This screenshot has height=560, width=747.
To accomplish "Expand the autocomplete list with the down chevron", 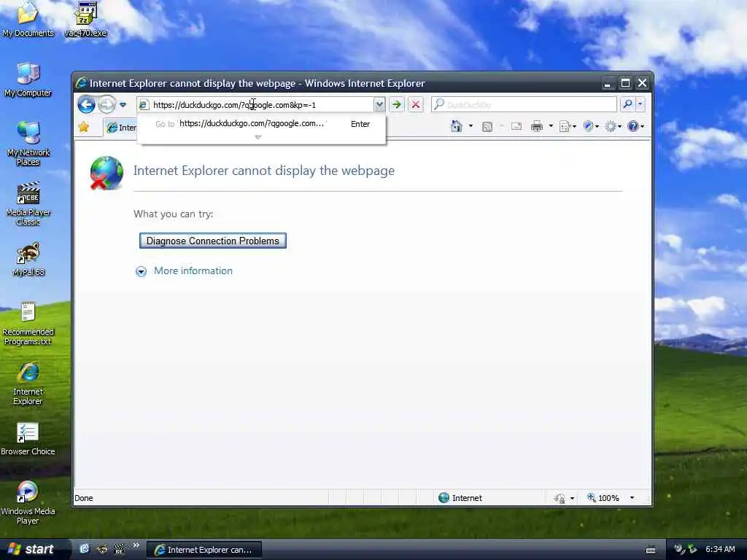I will point(258,137).
